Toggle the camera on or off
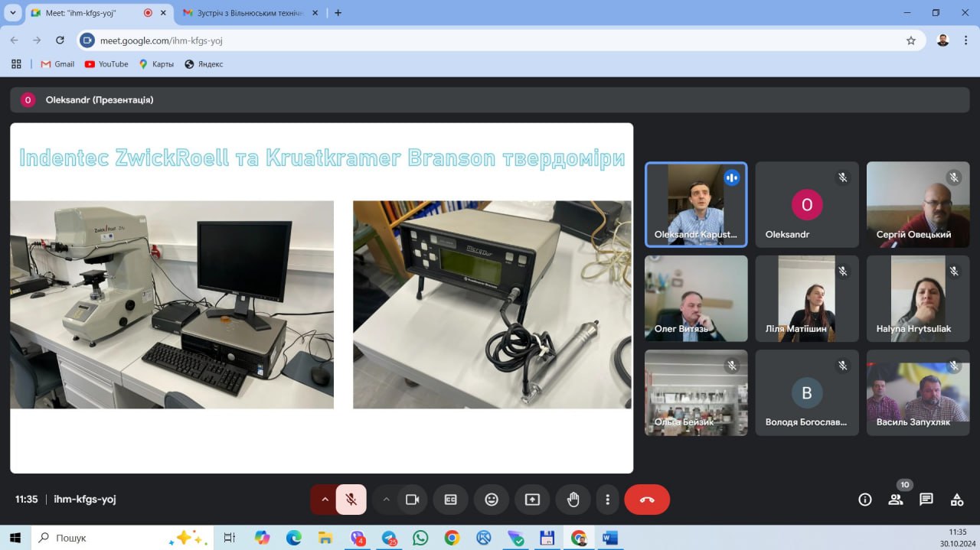This screenshot has height=550, width=980. click(x=413, y=500)
